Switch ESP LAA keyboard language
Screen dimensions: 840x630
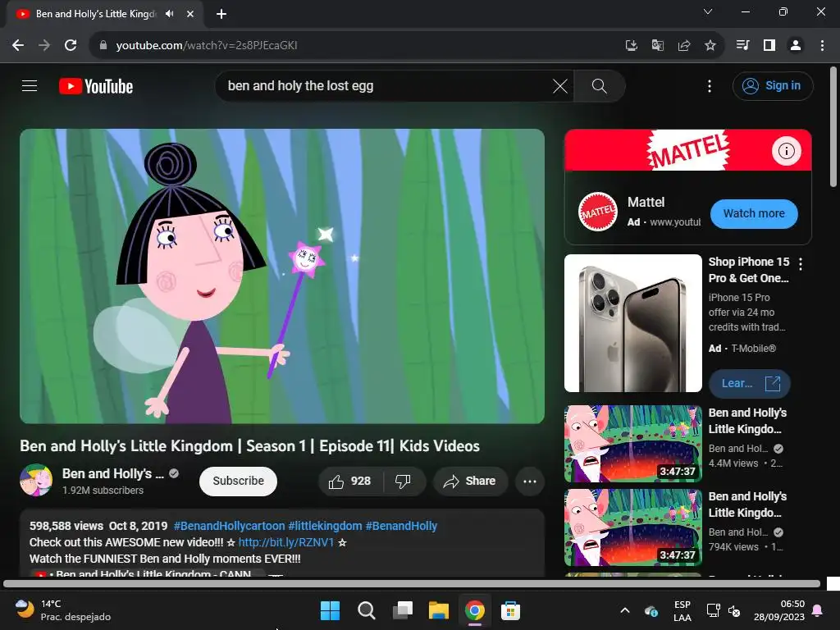(682, 610)
